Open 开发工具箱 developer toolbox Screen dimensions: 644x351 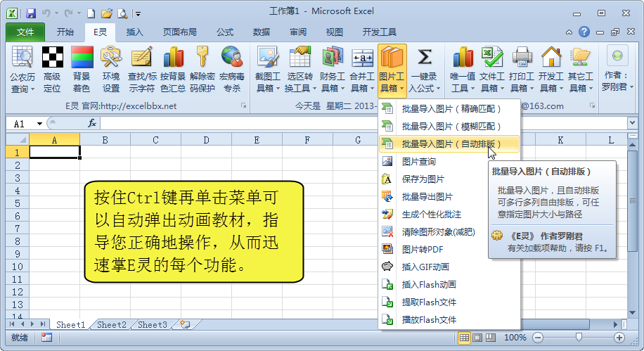point(551,69)
